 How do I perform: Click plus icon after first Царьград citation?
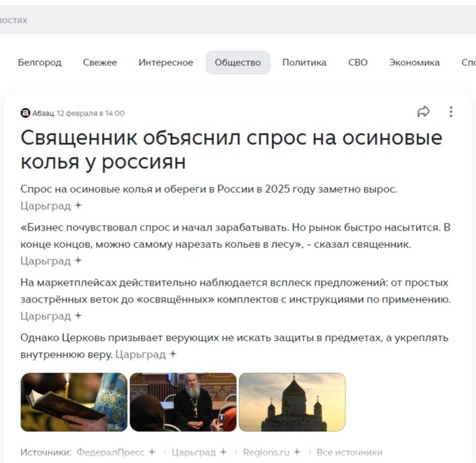(x=78, y=205)
